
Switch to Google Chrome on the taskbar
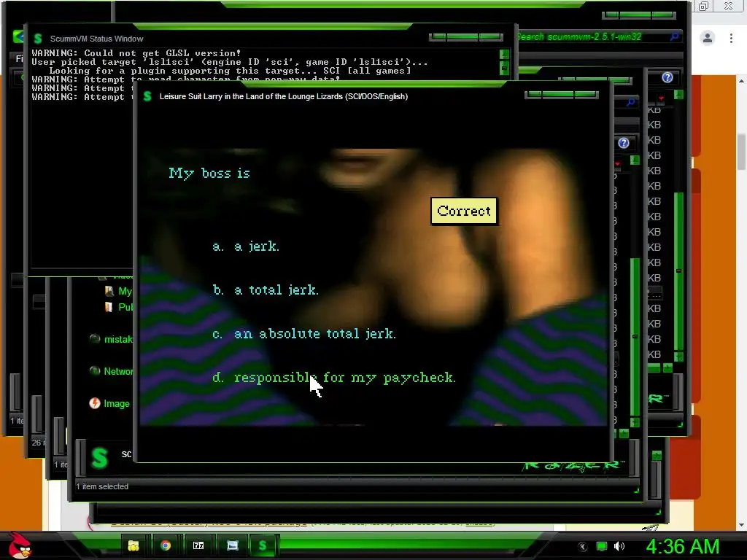point(166,545)
